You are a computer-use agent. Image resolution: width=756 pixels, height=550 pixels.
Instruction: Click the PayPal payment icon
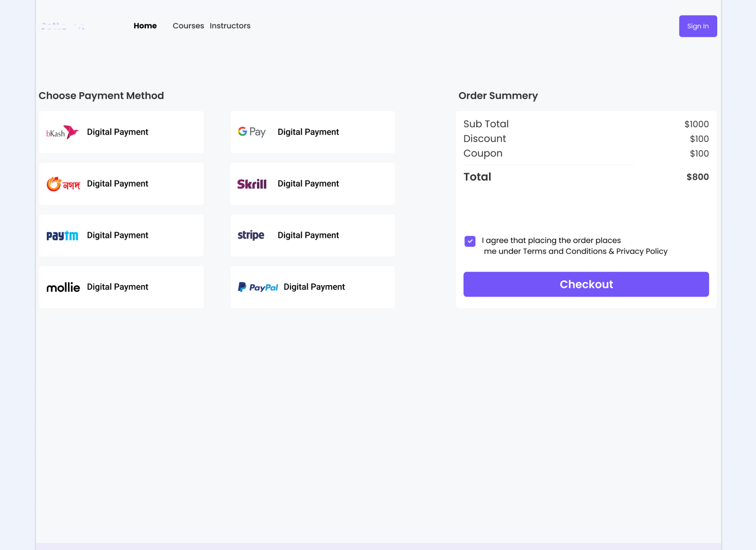pyautogui.click(x=258, y=287)
